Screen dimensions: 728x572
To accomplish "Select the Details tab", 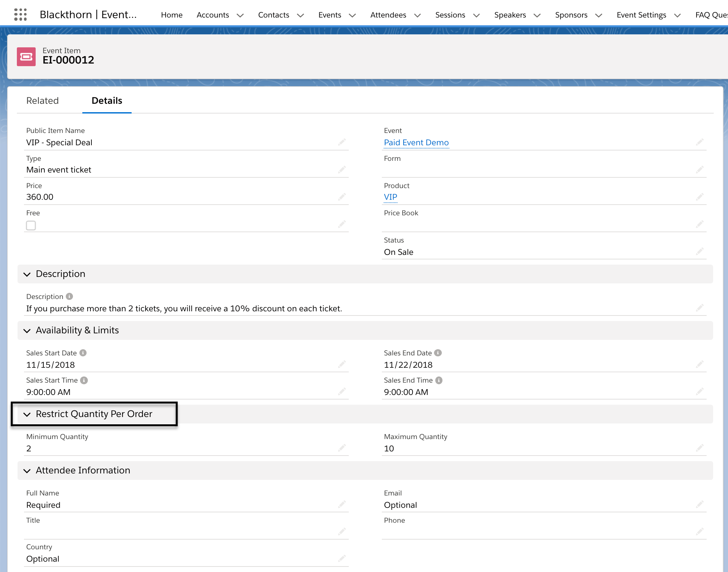I will pyautogui.click(x=107, y=101).
